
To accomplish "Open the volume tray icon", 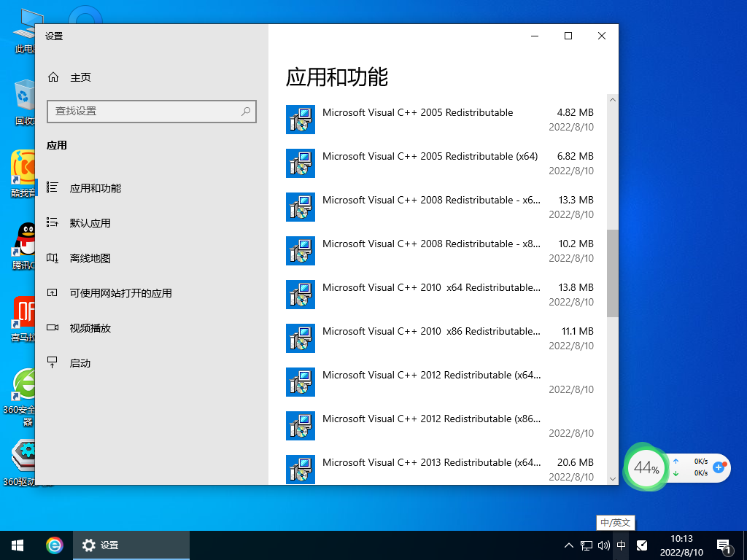I will (x=603, y=545).
